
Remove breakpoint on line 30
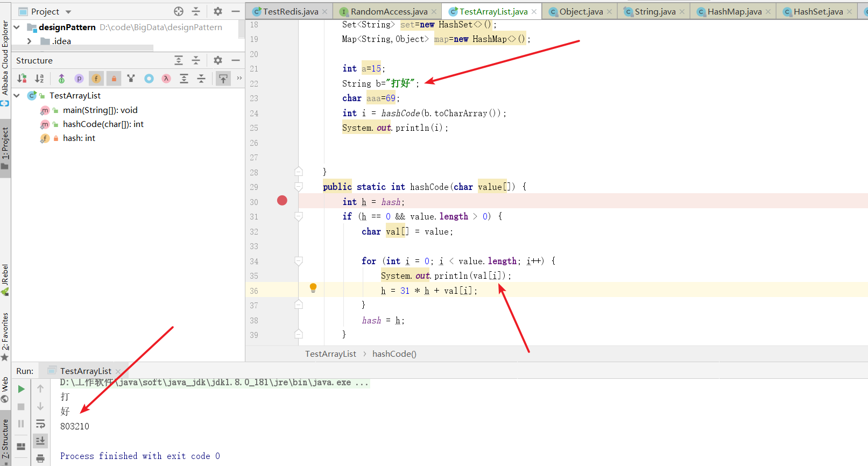point(282,201)
